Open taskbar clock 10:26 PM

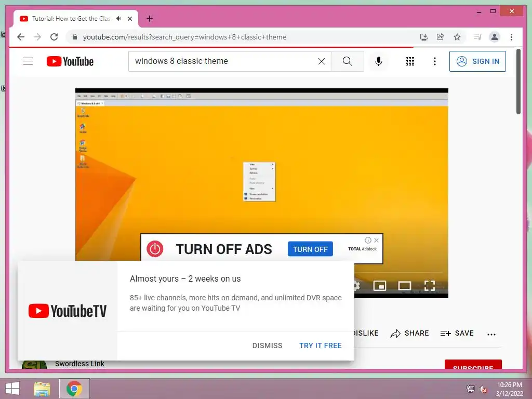(509, 389)
